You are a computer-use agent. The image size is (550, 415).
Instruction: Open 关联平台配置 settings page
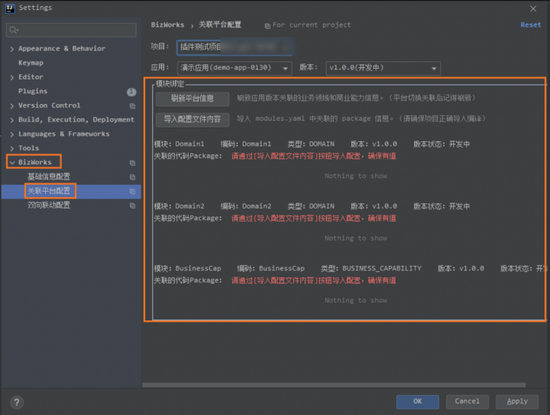[49, 191]
